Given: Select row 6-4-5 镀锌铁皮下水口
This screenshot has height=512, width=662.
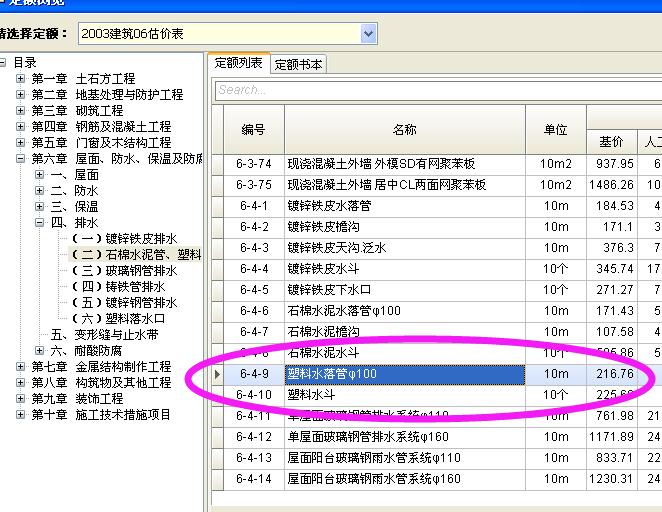Looking at the screenshot, I should [437, 290].
